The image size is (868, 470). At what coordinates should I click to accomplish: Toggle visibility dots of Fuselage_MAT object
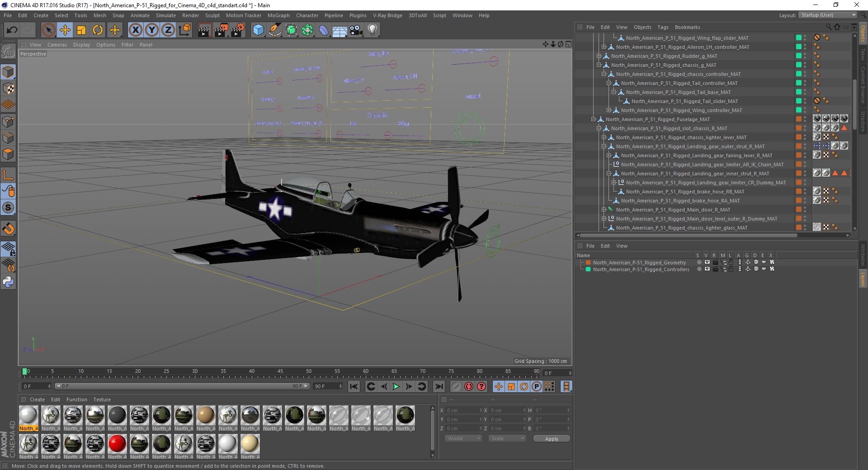coord(805,119)
